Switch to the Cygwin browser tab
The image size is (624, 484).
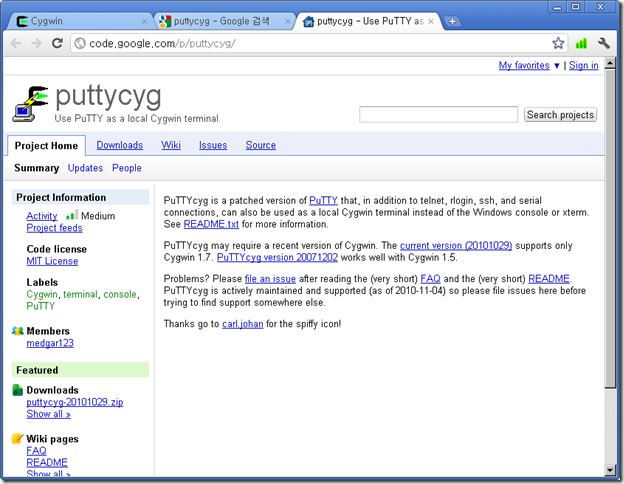[78, 21]
